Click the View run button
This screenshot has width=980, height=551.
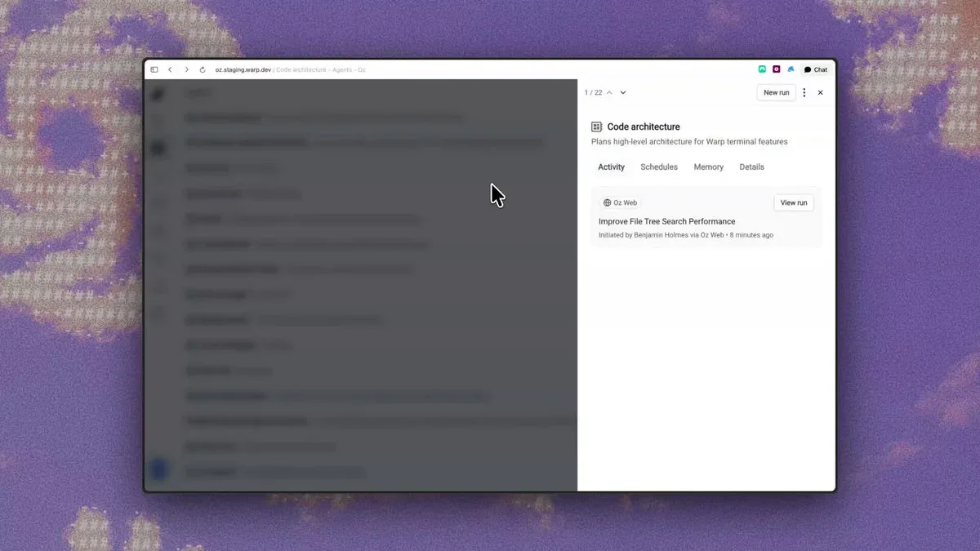794,202
